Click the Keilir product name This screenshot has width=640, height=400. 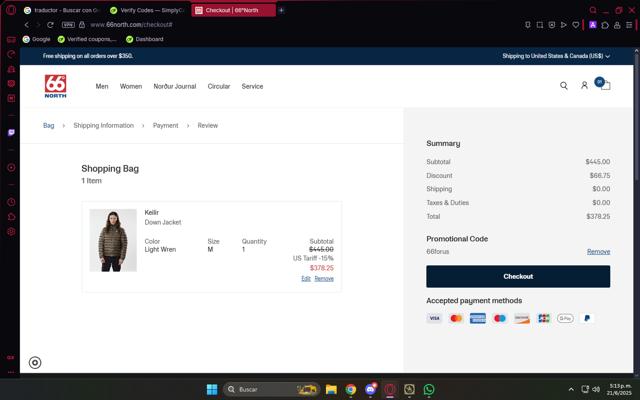click(151, 212)
